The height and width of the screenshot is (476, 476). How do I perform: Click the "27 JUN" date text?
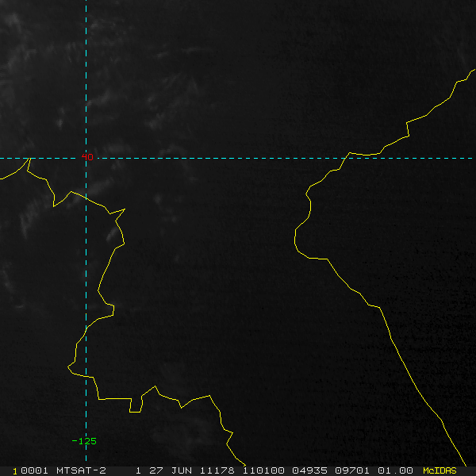coord(171,470)
